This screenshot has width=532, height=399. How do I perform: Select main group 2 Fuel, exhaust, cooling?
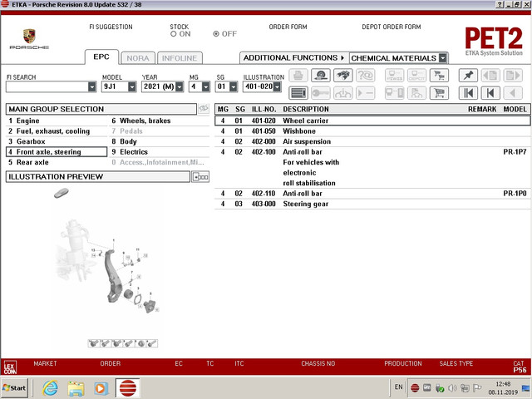57,131
